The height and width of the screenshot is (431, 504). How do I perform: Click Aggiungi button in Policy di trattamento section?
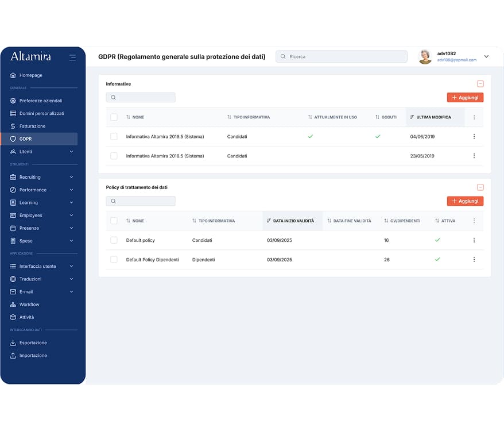coord(465,201)
